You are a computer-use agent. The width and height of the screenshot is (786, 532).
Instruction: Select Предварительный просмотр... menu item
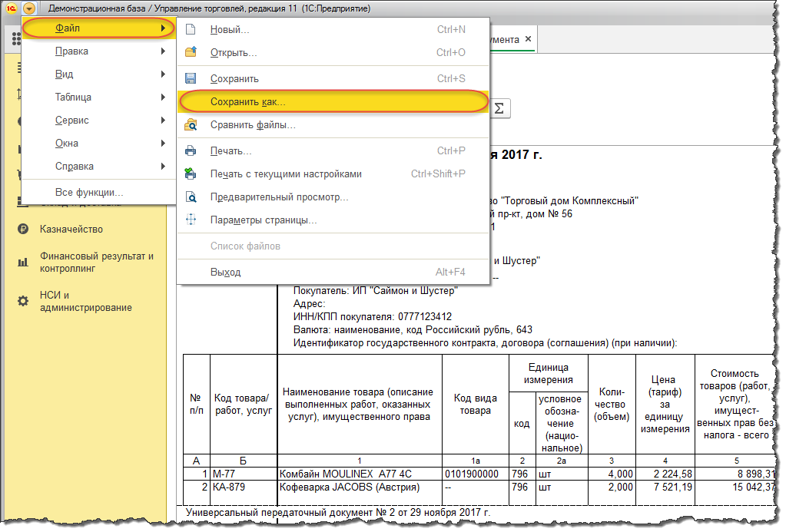[333, 197]
